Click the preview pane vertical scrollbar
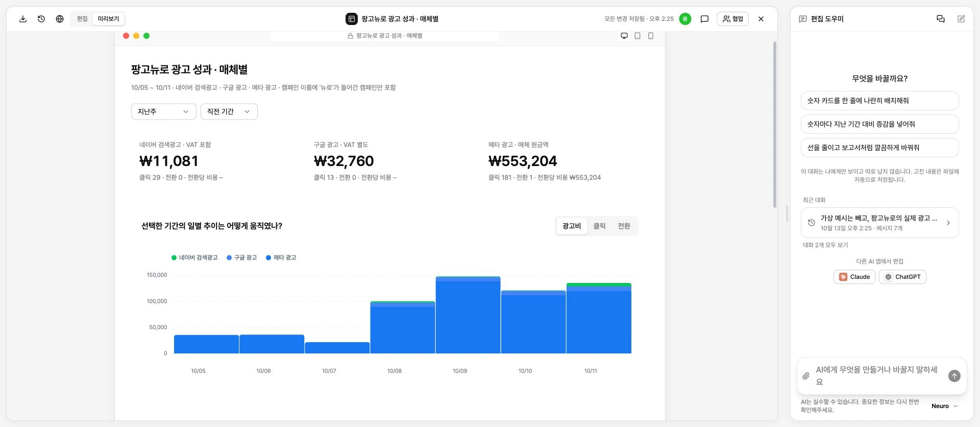This screenshot has height=427, width=980. [x=774, y=125]
